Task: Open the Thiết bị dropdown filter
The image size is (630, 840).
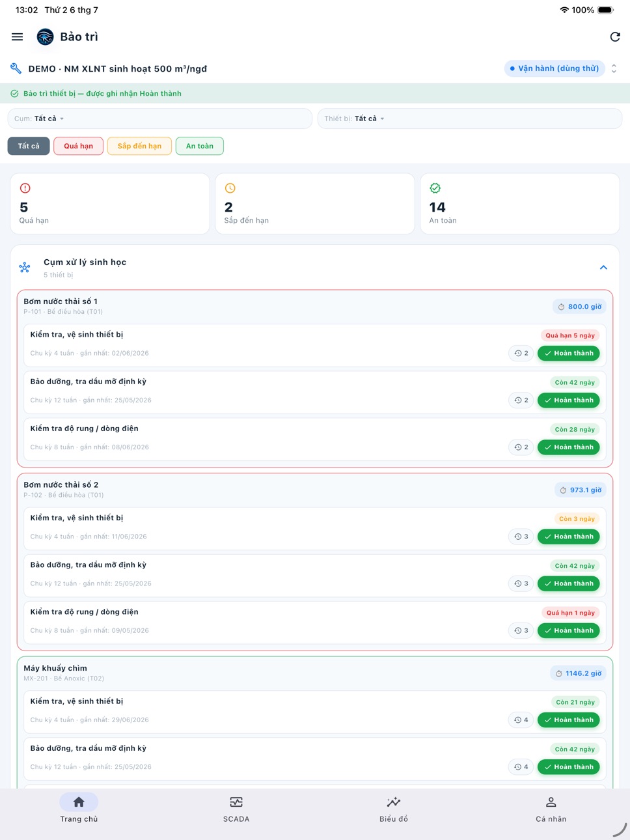Action: tap(470, 119)
